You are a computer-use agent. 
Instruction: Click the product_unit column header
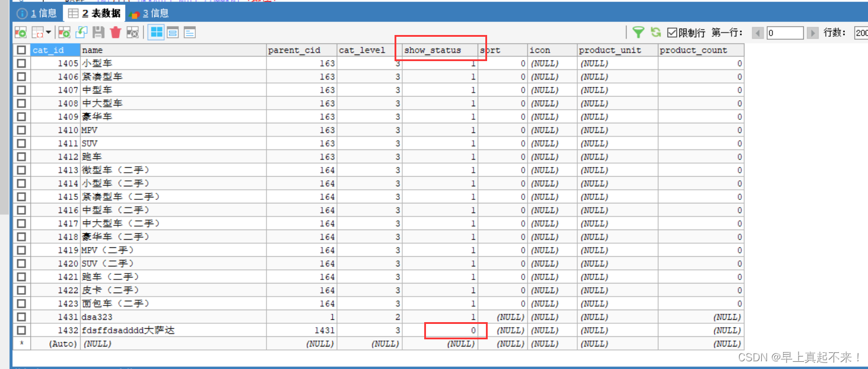(617, 50)
